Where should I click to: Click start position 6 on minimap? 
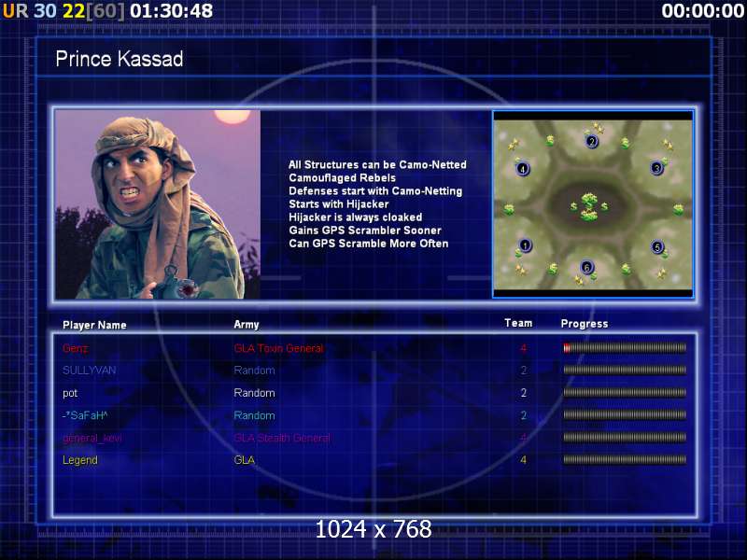586,267
